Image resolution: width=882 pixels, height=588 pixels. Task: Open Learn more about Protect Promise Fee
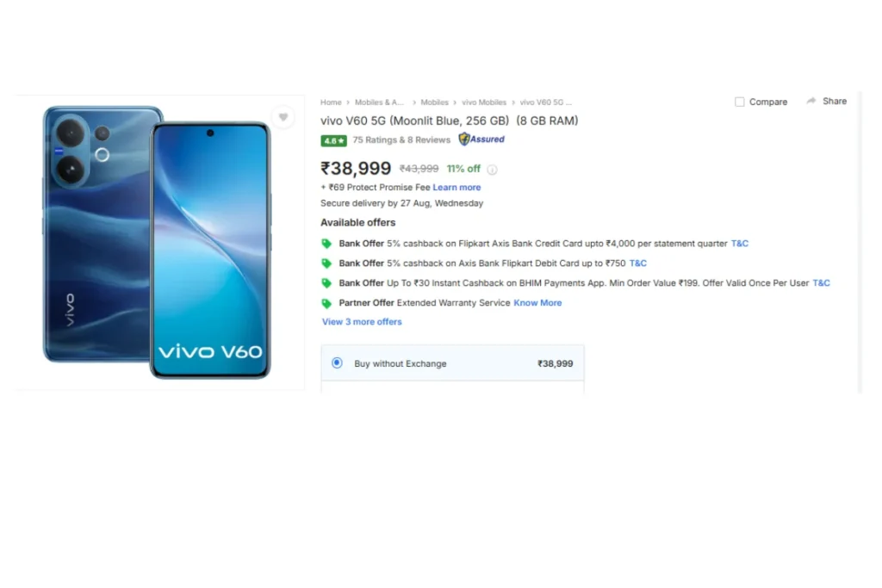[x=457, y=187]
